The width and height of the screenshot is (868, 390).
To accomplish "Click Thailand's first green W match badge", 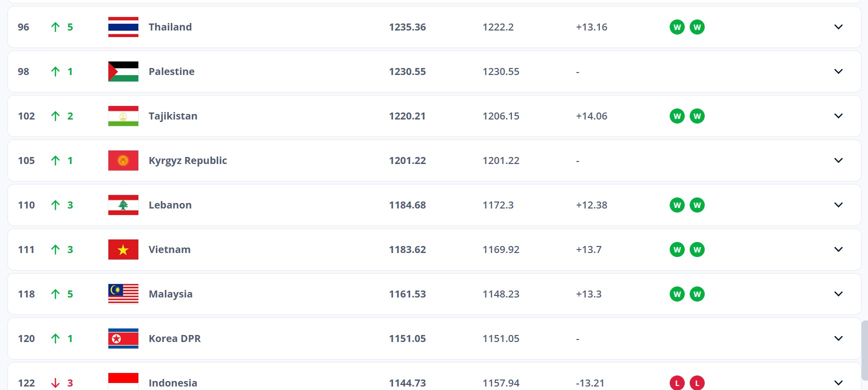I will (x=677, y=27).
